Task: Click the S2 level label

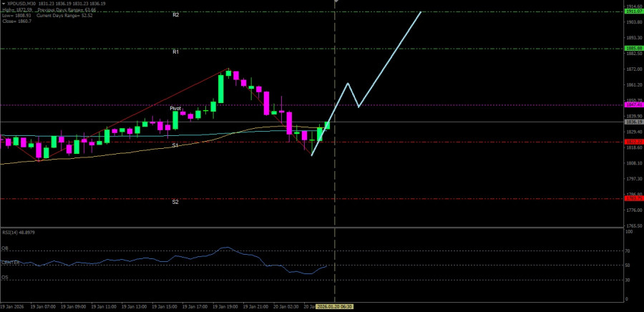Action: point(175,202)
